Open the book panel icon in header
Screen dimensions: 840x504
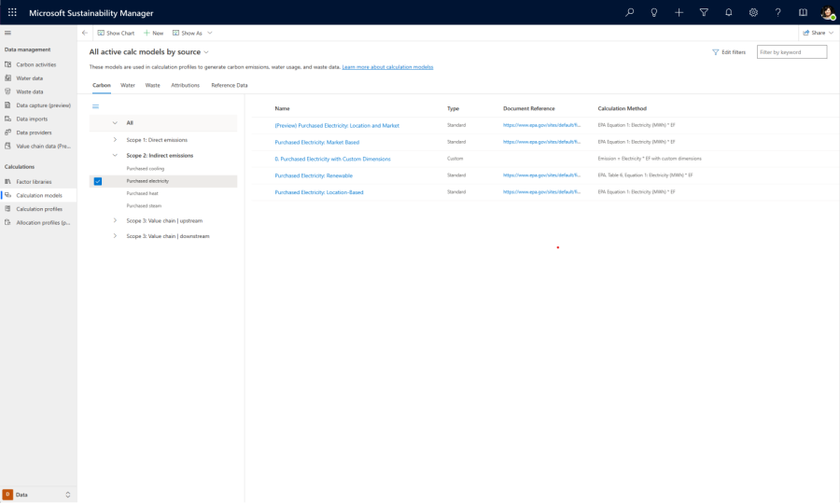point(803,12)
